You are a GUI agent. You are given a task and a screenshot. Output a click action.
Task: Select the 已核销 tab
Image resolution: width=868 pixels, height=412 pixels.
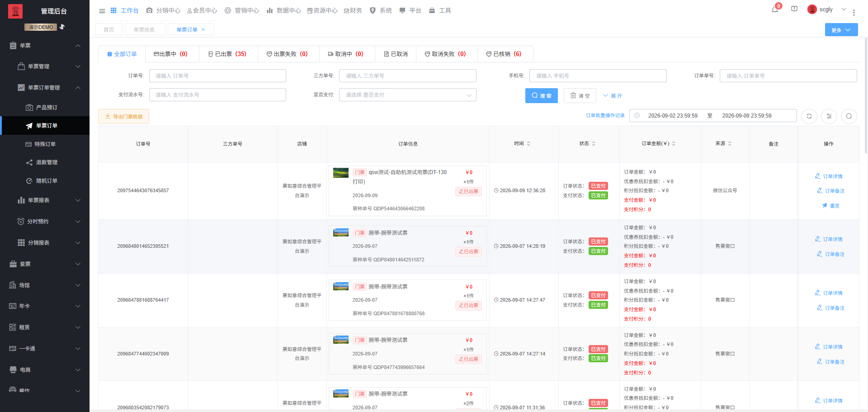point(504,54)
